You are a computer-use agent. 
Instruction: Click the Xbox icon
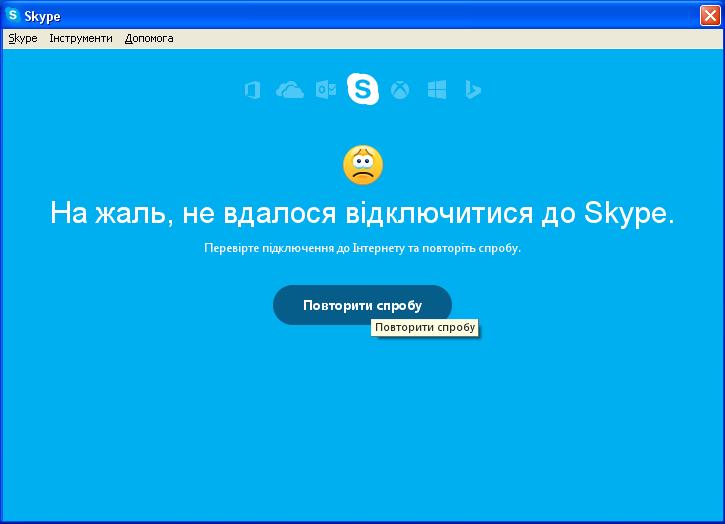400,90
